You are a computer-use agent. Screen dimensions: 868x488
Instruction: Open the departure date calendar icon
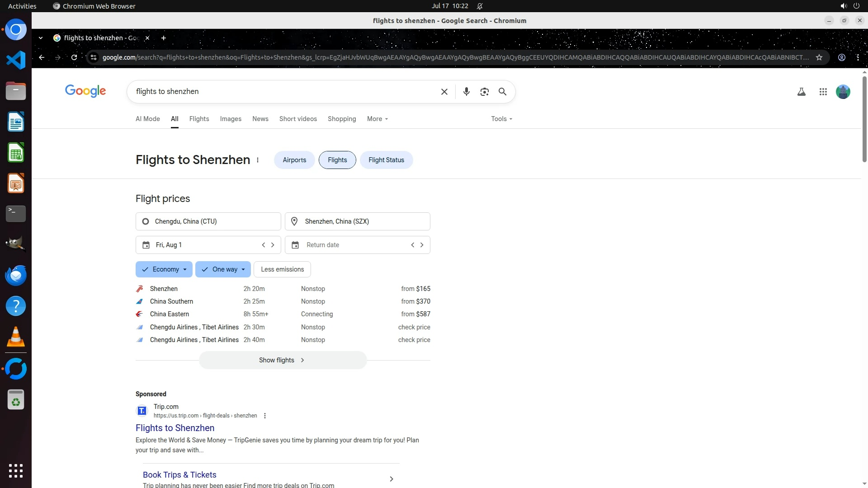(146, 245)
